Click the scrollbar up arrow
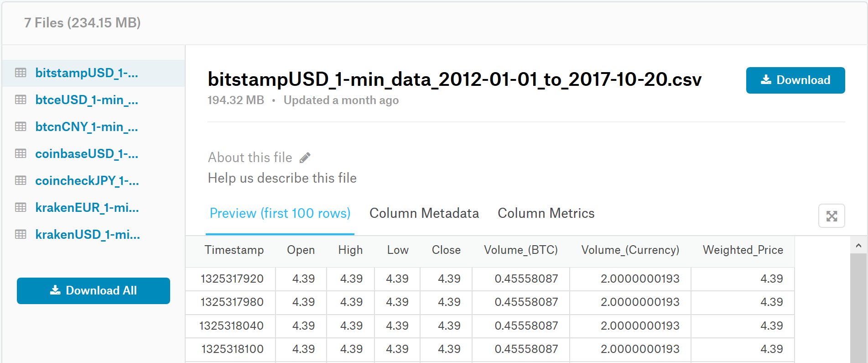 [x=858, y=246]
